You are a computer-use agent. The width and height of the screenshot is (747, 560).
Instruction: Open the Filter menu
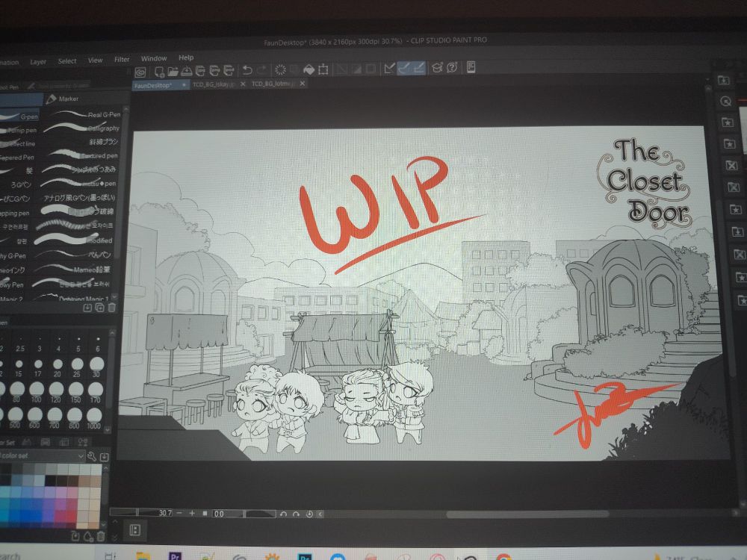(122, 60)
